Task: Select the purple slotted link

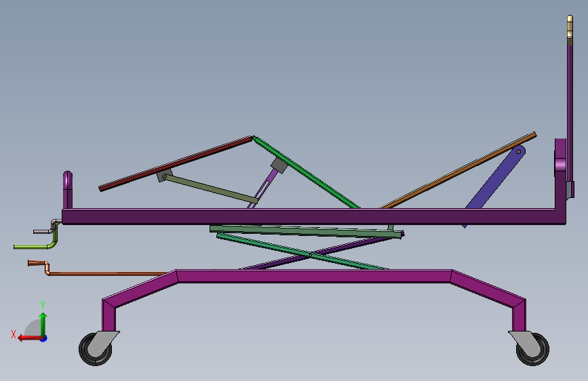Action: click(263, 189)
